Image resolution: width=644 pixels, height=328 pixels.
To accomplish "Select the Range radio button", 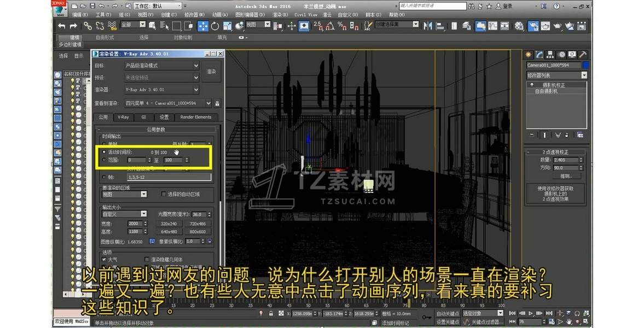I will (104, 160).
